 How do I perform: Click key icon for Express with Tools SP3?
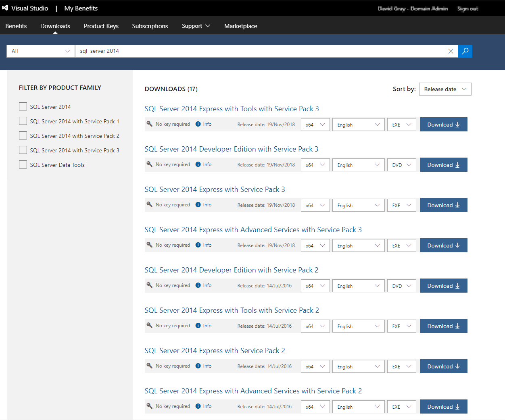click(x=149, y=124)
